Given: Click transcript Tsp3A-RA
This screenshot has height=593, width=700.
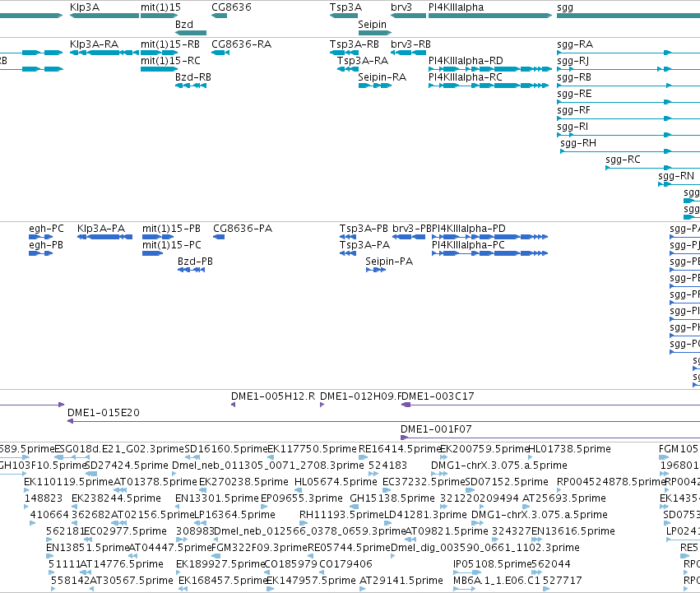Looking at the screenshot, I should coord(348,69).
